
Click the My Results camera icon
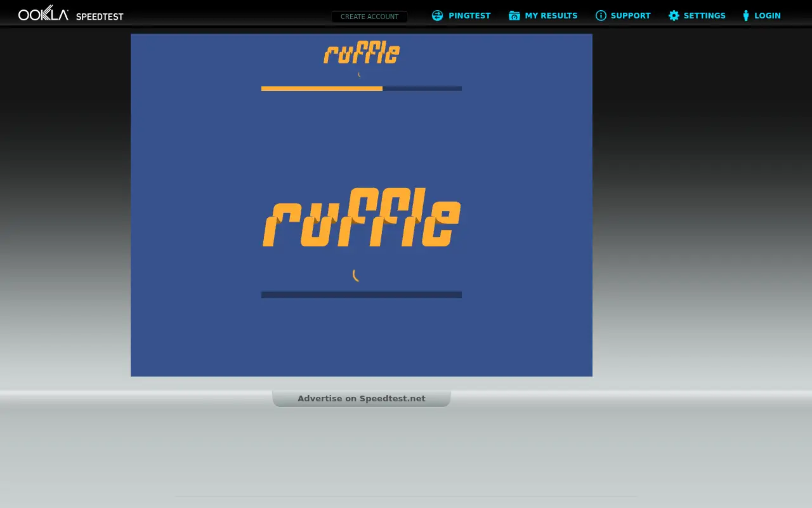(x=514, y=16)
